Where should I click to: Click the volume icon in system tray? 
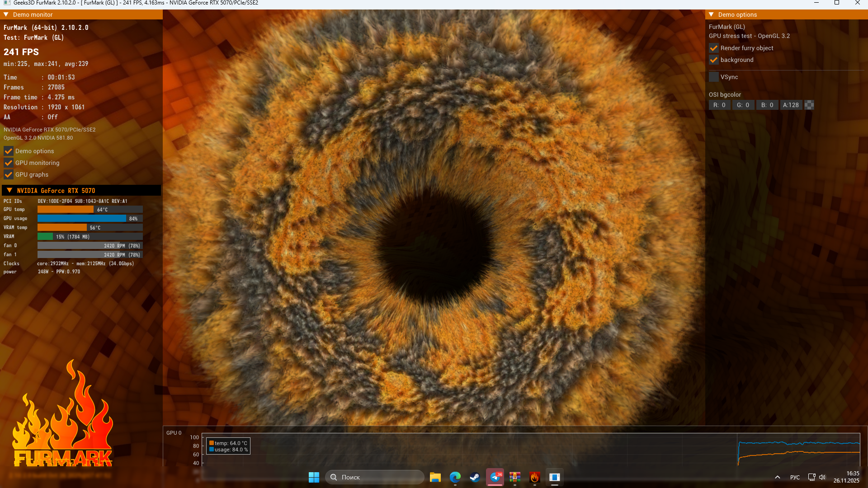coord(822,477)
